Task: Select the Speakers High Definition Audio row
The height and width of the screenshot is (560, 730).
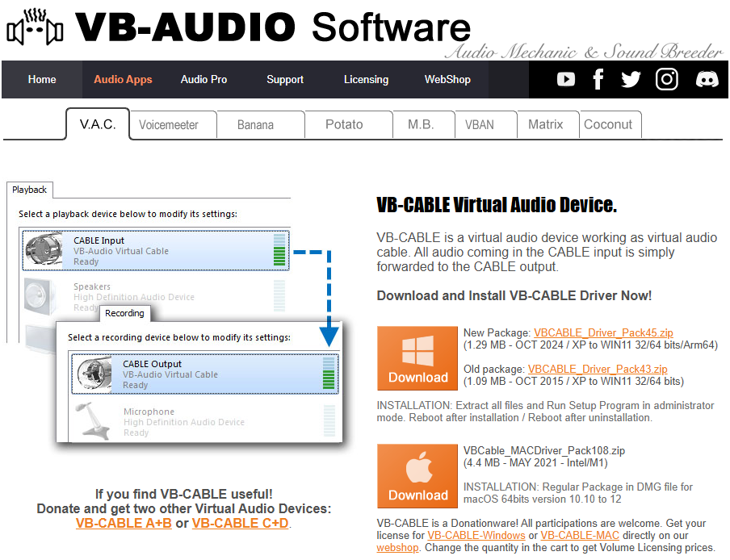Action: click(154, 296)
